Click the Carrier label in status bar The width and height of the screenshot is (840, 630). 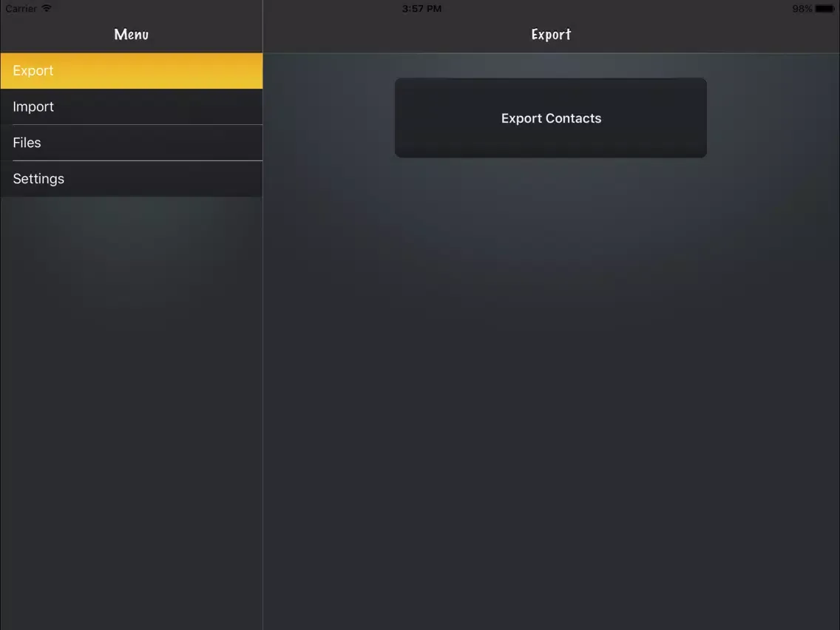click(21, 9)
